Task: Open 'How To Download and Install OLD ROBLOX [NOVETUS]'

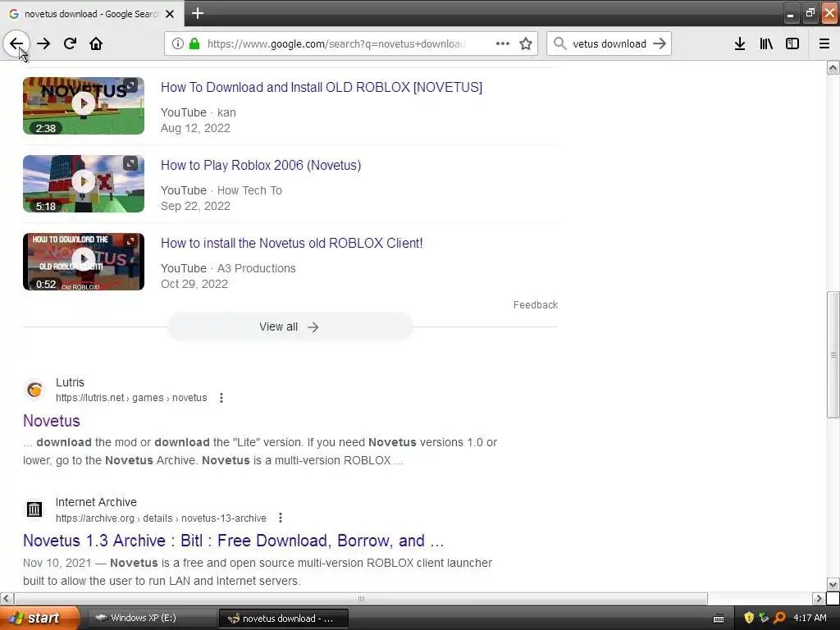Action: tap(322, 87)
